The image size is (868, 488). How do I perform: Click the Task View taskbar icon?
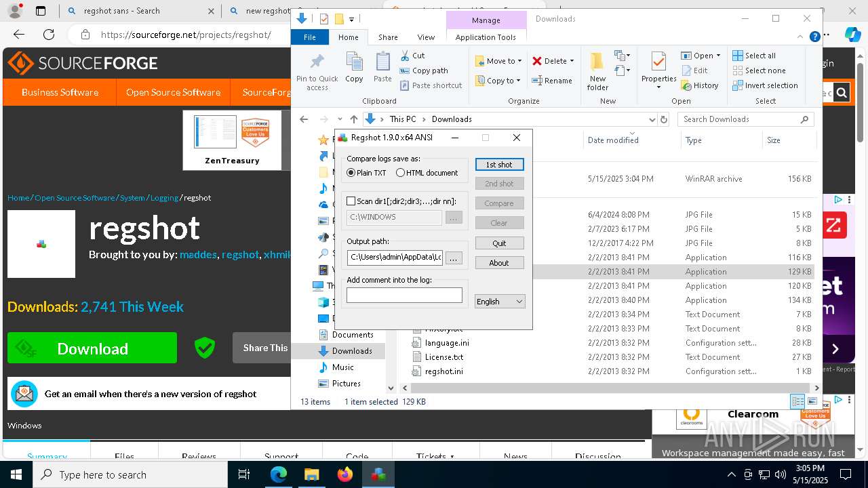pyautogui.click(x=244, y=474)
